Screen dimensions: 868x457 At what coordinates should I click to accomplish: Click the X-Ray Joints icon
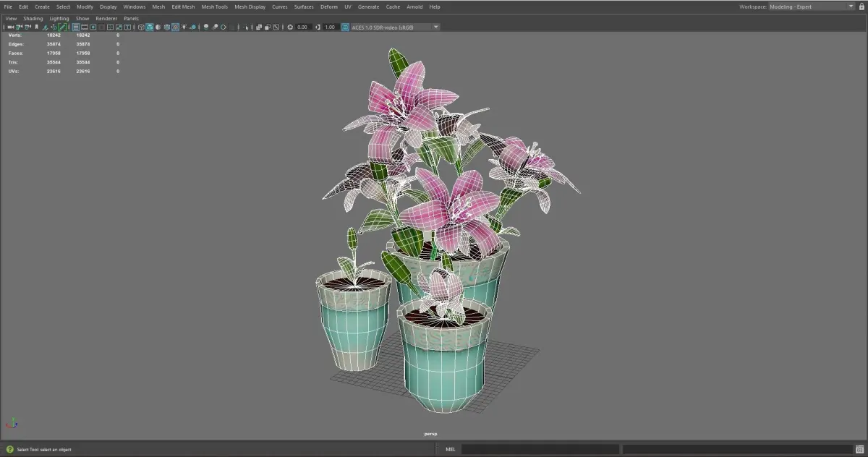(276, 27)
